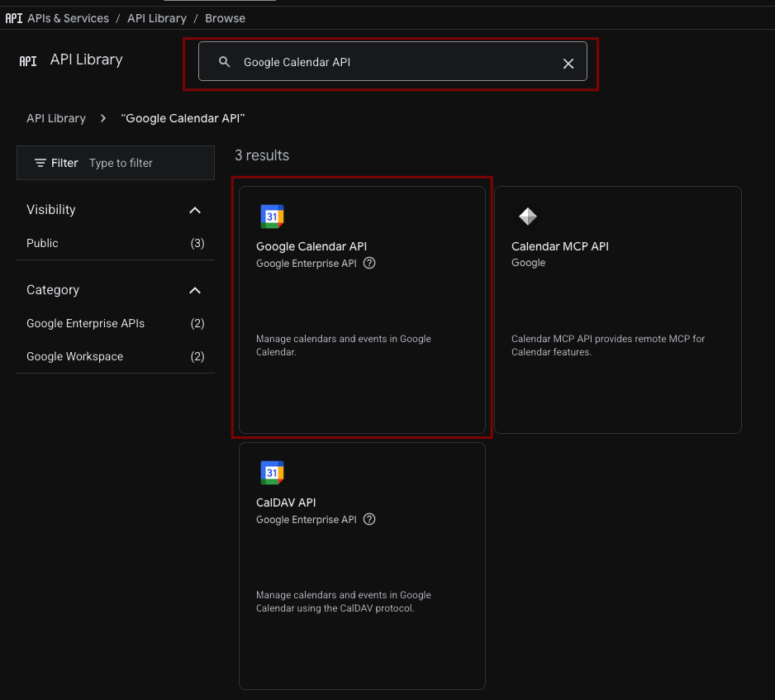This screenshot has height=700, width=775.
Task: Go to APIs & Services breadcrumb
Action: click(69, 18)
